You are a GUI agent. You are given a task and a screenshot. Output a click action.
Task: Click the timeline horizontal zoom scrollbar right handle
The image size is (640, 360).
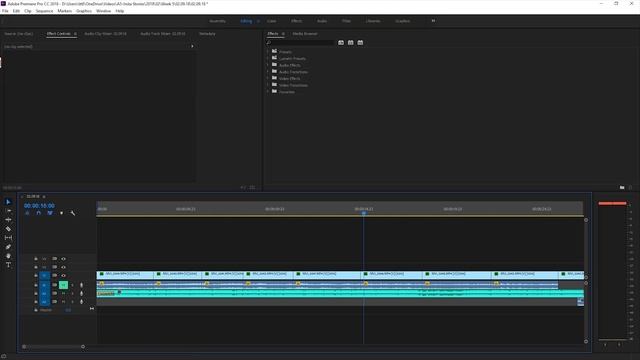pos(83,347)
